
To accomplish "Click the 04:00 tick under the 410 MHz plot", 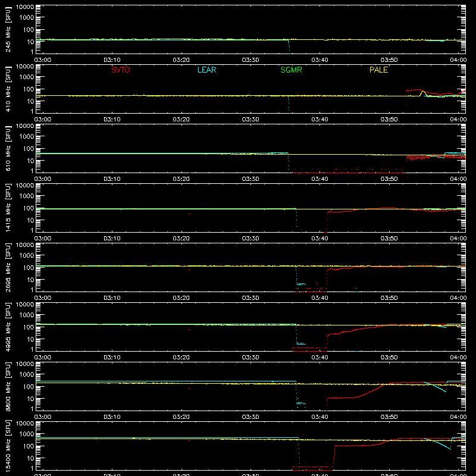I will pyautogui.click(x=458, y=120).
